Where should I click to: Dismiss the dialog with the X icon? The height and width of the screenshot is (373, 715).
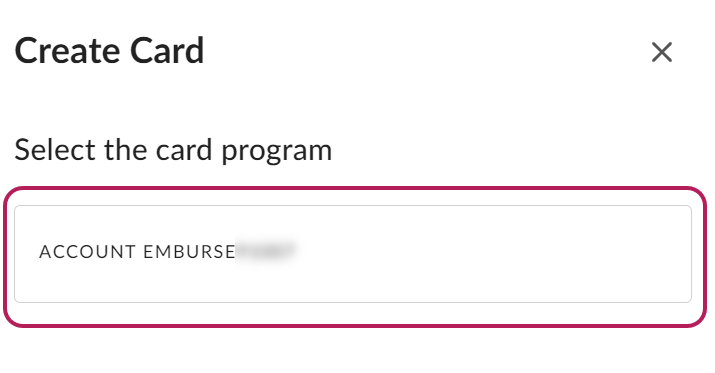(x=662, y=52)
